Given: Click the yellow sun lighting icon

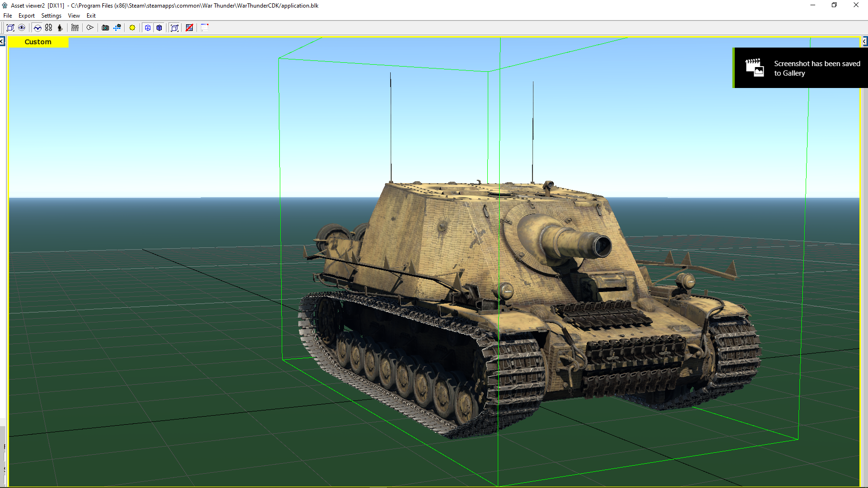Looking at the screenshot, I should (132, 28).
